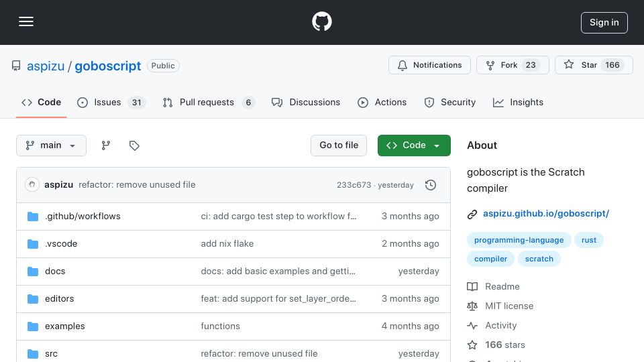Open the tags icon
Viewport: 644px width, 362px height.
134,145
